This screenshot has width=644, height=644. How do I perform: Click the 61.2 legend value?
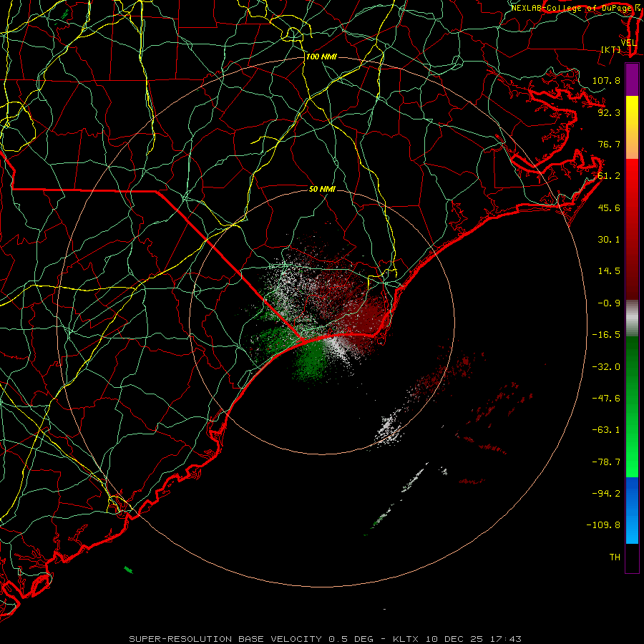click(x=609, y=176)
